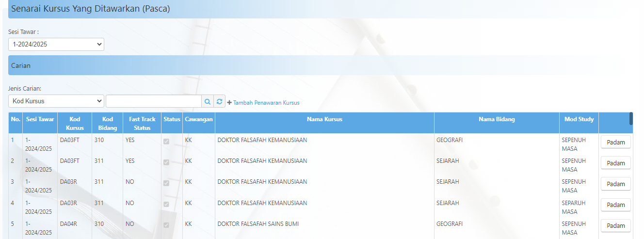Toggle Status checkbox in row 5
Screen dimensions: 644x239
coord(166,225)
